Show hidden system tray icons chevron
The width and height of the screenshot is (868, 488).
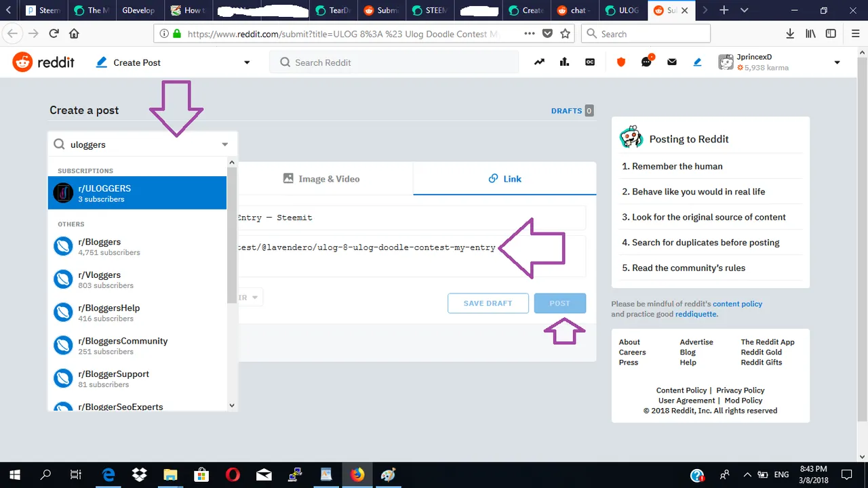(x=747, y=474)
